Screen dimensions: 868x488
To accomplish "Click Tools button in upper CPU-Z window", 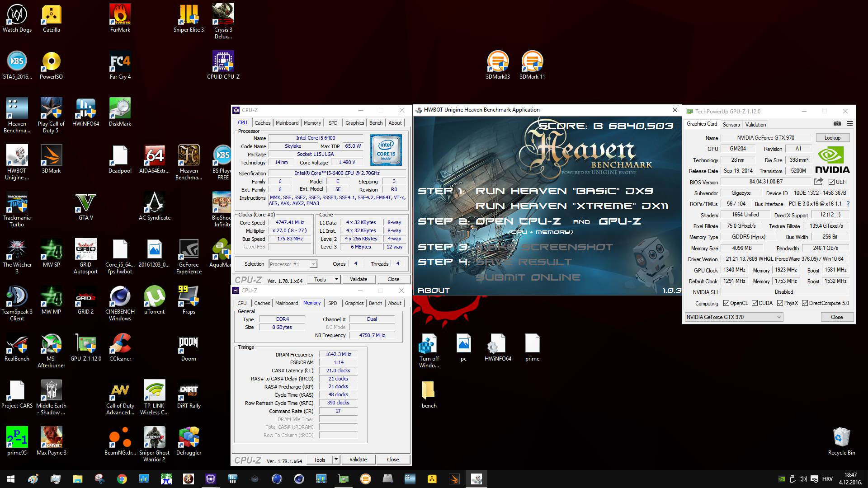I will coord(320,279).
